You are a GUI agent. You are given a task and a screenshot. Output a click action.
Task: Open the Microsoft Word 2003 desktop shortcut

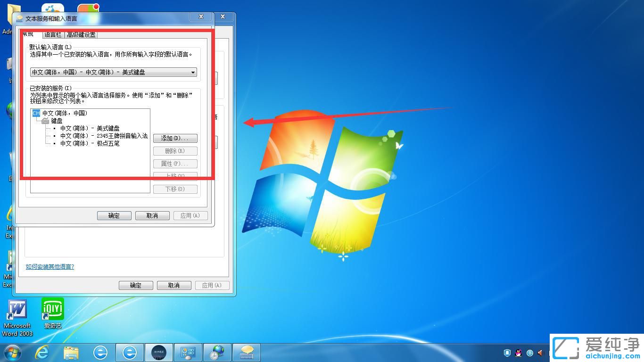click(x=17, y=318)
